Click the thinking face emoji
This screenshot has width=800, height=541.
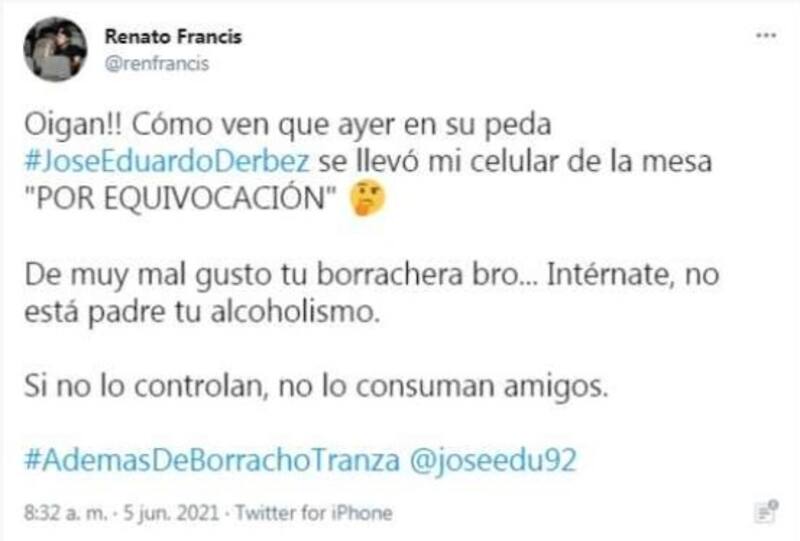pyautogui.click(x=367, y=198)
